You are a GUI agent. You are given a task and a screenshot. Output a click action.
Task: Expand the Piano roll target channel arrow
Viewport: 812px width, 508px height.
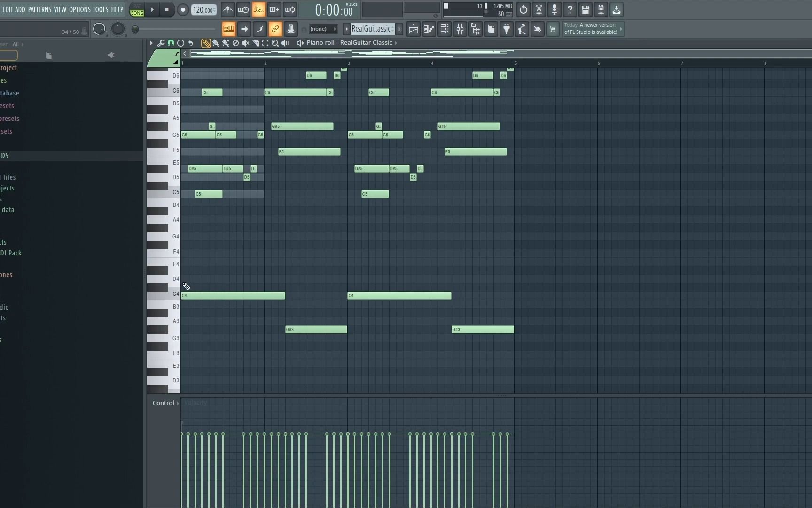tap(396, 43)
